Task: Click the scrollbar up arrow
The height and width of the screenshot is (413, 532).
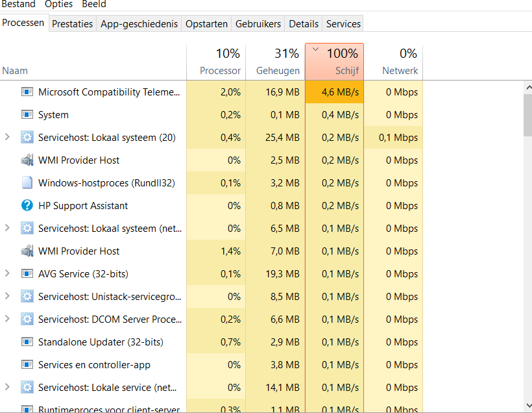Action: (x=528, y=88)
